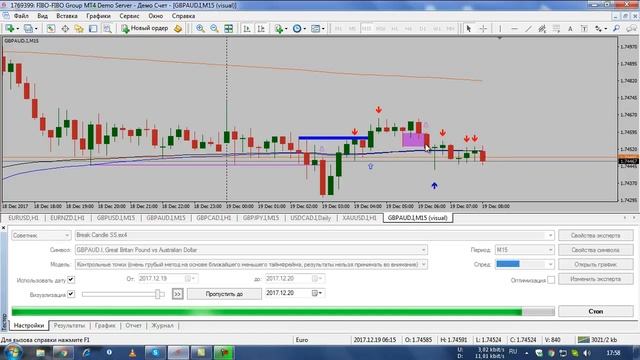Select the horizontal line tool

(514, 29)
